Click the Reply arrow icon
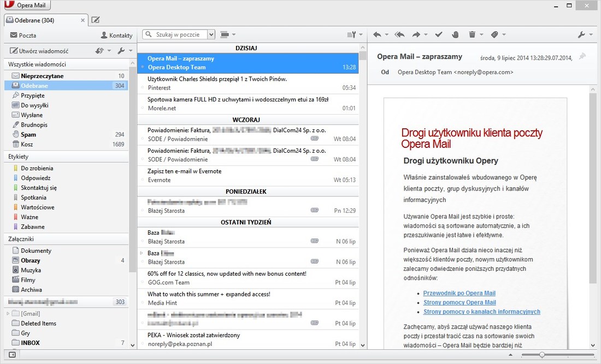Image resolution: width=601 pixels, height=364 pixels. [377, 35]
